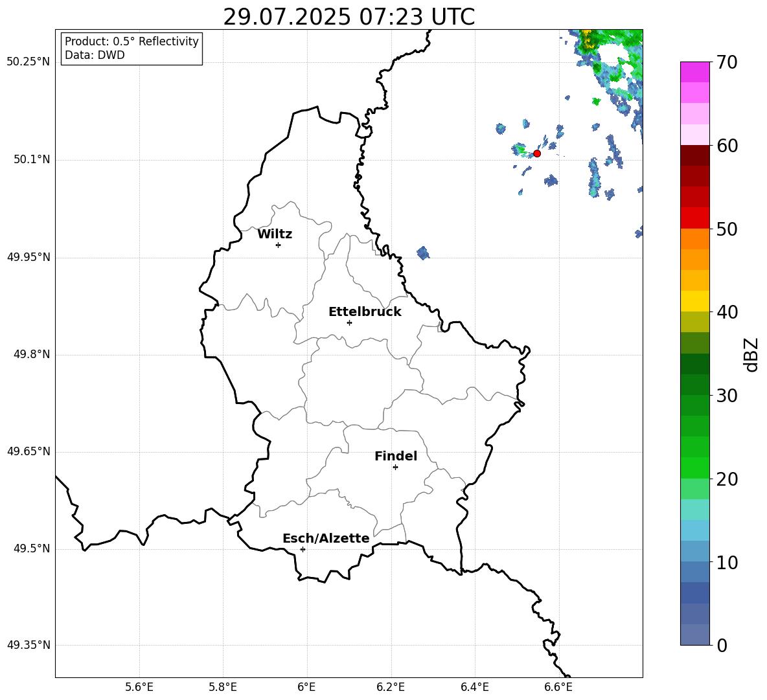Click the 49.65°N latitude label
The height and width of the screenshot is (700, 767).
pyautogui.click(x=29, y=451)
